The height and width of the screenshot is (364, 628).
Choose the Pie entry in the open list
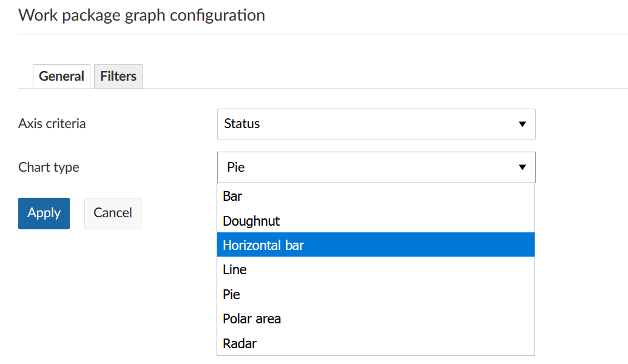231,294
